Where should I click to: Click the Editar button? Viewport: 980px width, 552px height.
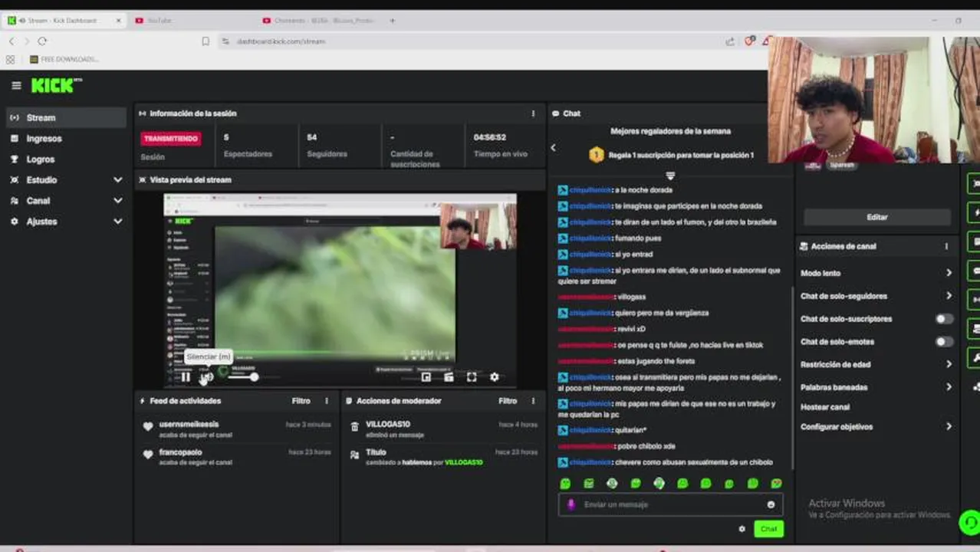[x=876, y=217]
